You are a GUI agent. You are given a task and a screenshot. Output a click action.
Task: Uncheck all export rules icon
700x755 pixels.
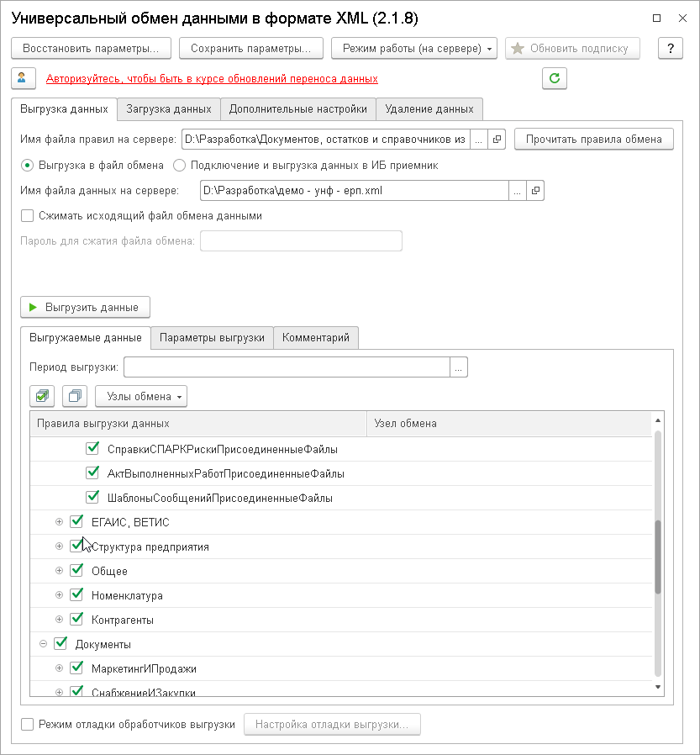[x=75, y=396]
